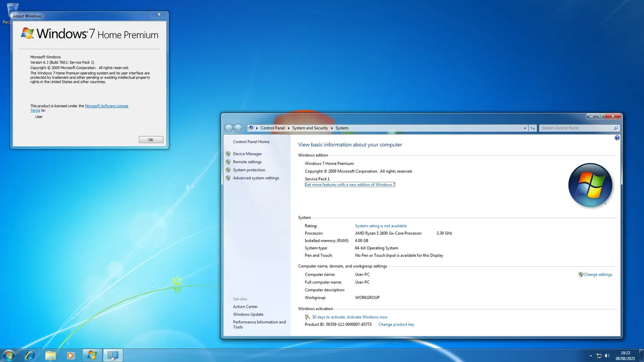Open Windows Media Player from the taskbar
Image resolution: width=644 pixels, height=362 pixels.
coord(71,355)
